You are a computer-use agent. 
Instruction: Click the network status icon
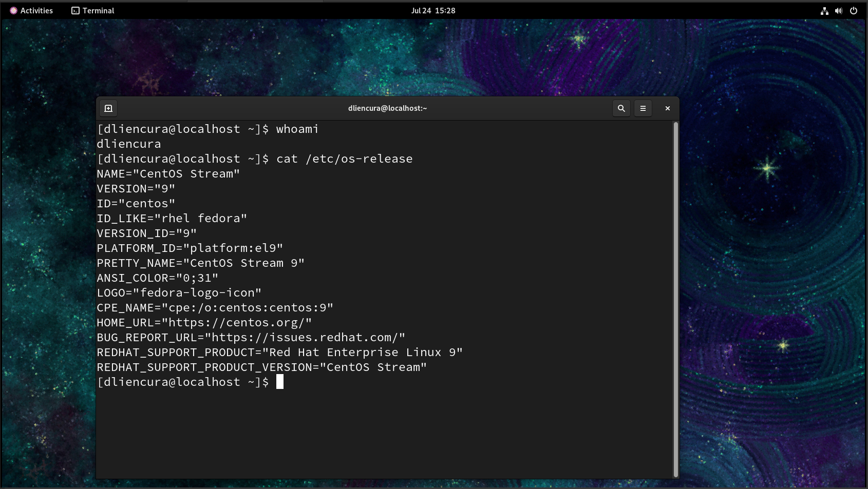(x=824, y=11)
